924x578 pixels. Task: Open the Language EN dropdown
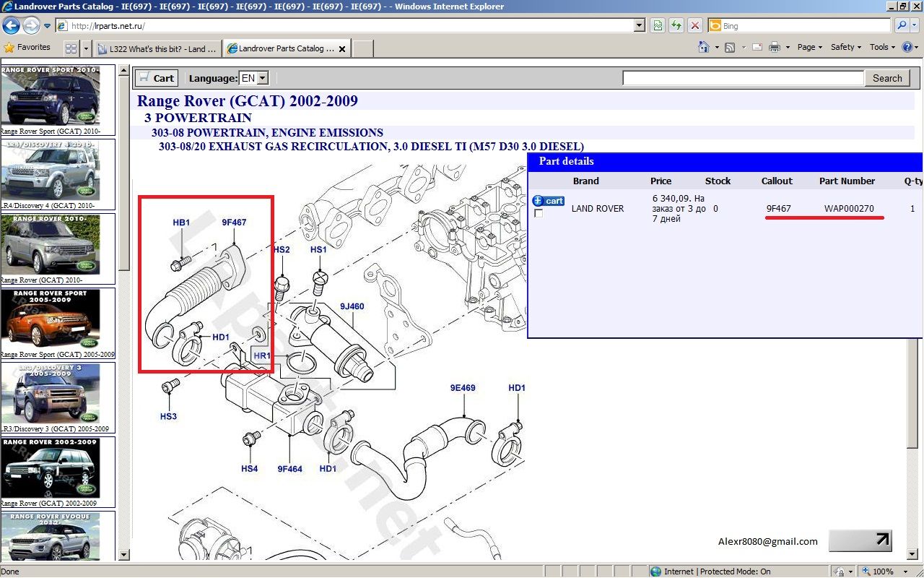[254, 78]
